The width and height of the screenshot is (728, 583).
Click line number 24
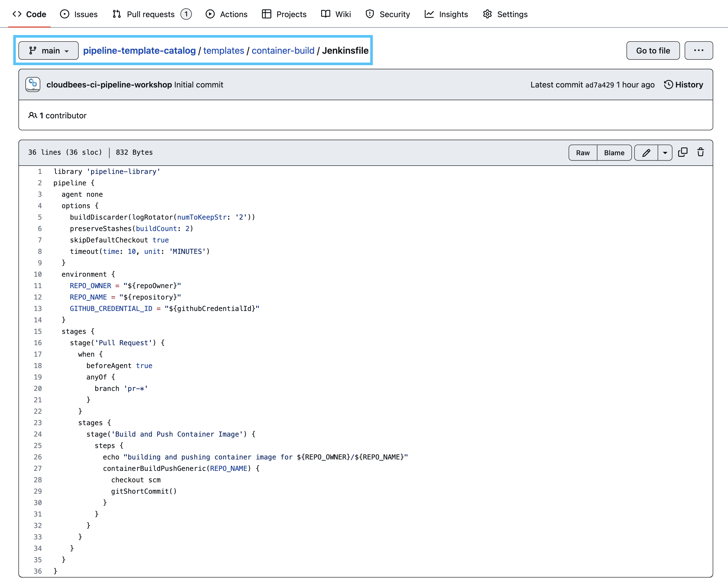click(x=37, y=434)
